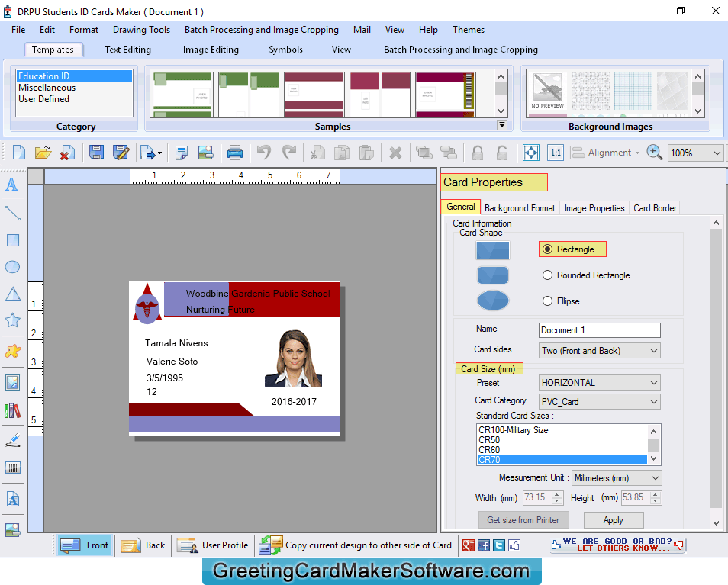Open the User Profile button
728x585 pixels.
[x=213, y=545]
